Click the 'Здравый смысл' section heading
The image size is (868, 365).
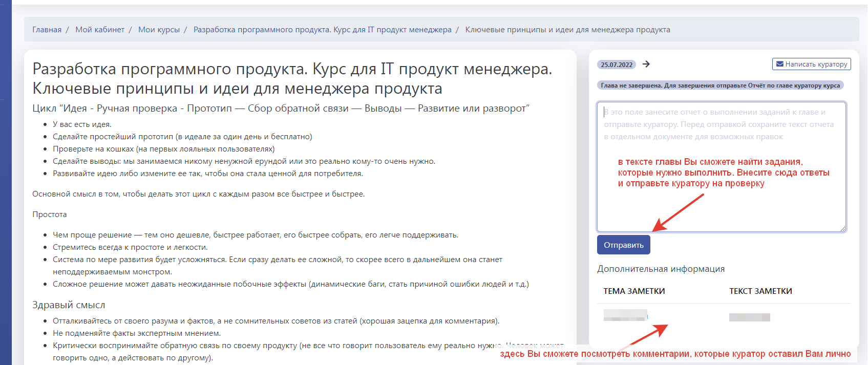coord(69,305)
